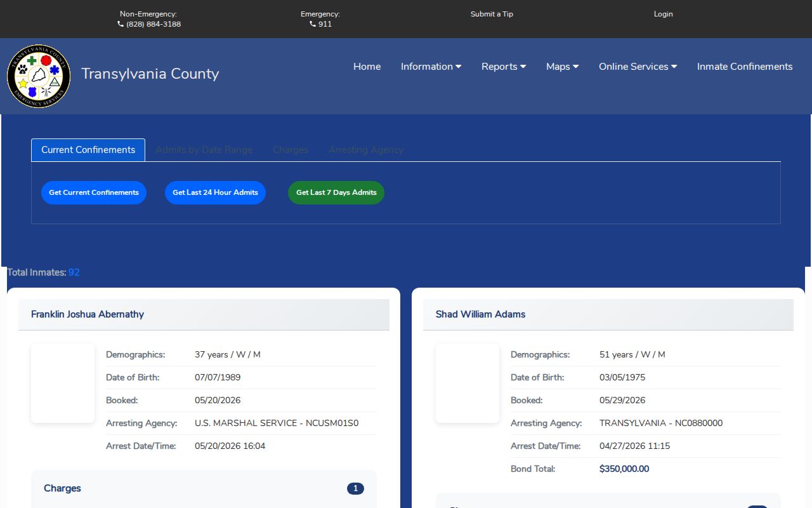Click the emergency 911 phone link

click(320, 24)
